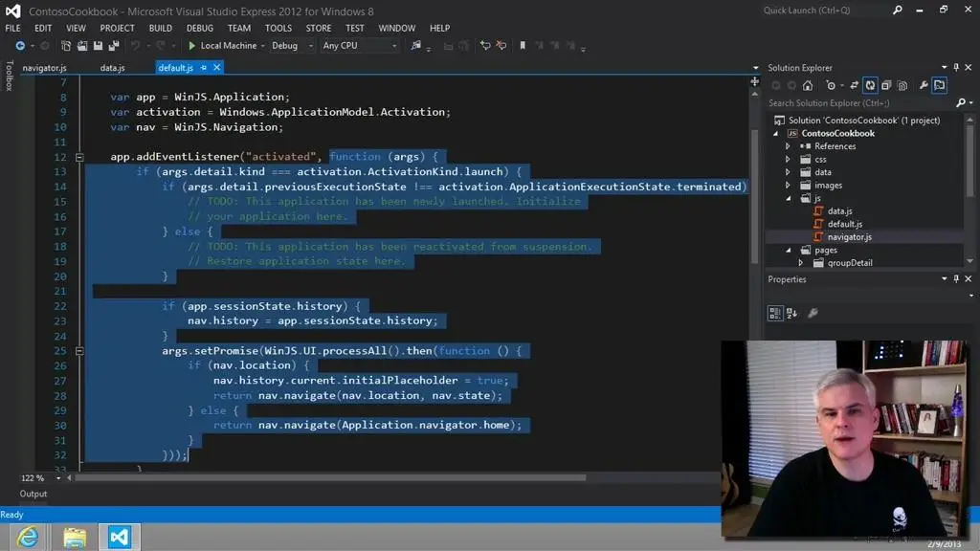
Task: Toggle a bookmark with the toolbar bookmark icon
Action: pyautogui.click(x=523, y=46)
